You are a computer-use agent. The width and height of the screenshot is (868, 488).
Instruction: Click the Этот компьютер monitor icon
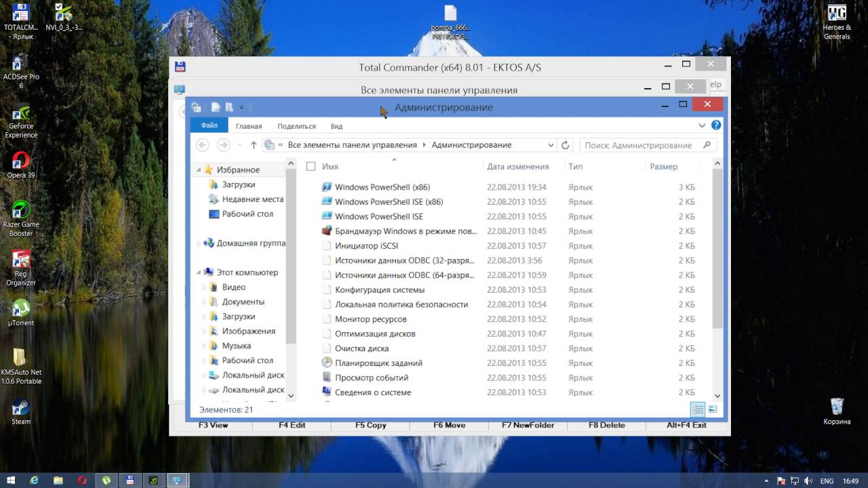point(209,272)
